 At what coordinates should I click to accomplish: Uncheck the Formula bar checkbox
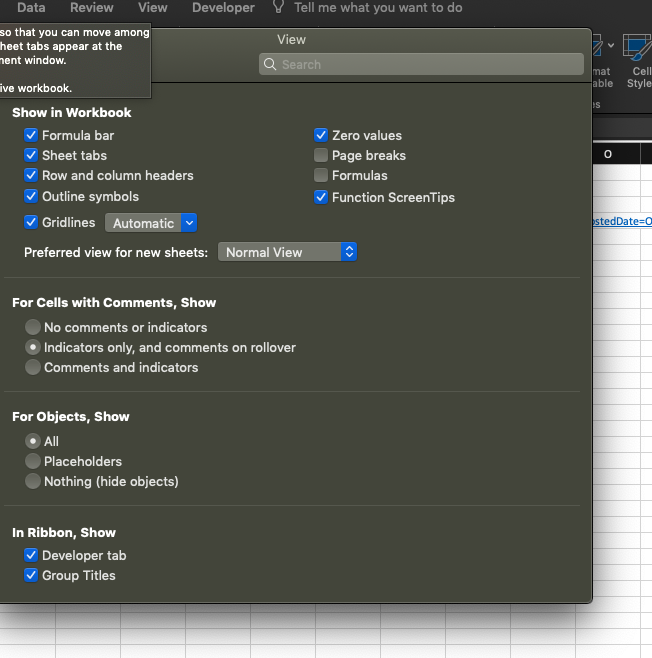31,135
